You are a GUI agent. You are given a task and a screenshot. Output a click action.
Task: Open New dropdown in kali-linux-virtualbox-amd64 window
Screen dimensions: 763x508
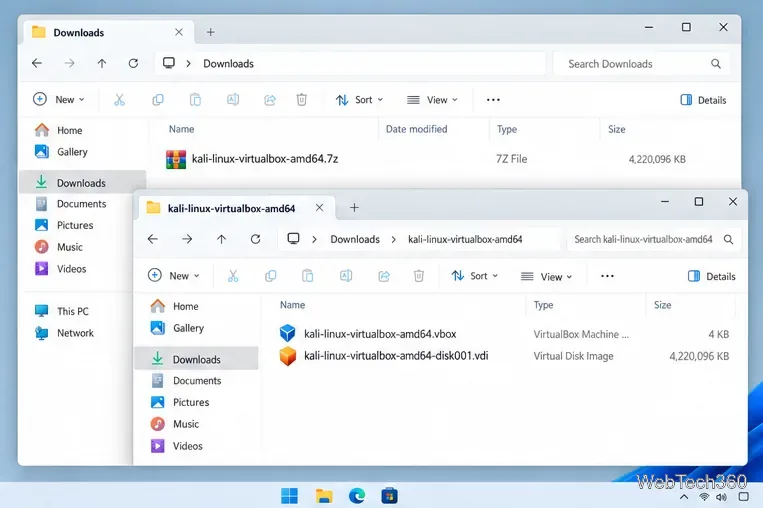[x=173, y=276]
